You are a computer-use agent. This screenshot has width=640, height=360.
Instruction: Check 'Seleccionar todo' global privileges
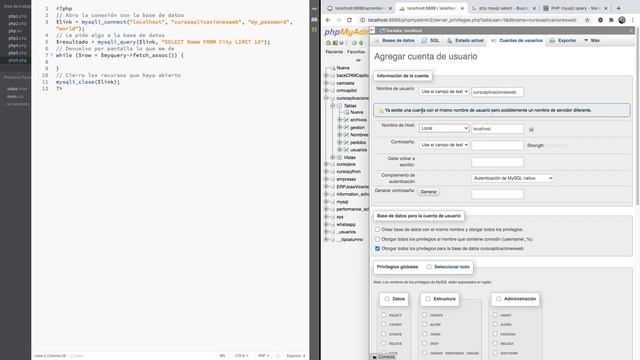(429, 267)
